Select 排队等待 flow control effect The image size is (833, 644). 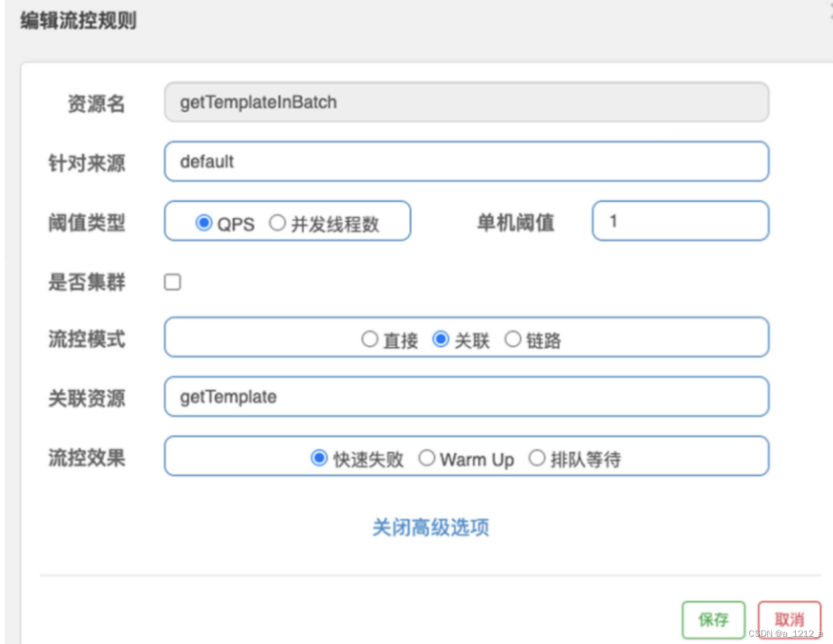click(x=537, y=458)
